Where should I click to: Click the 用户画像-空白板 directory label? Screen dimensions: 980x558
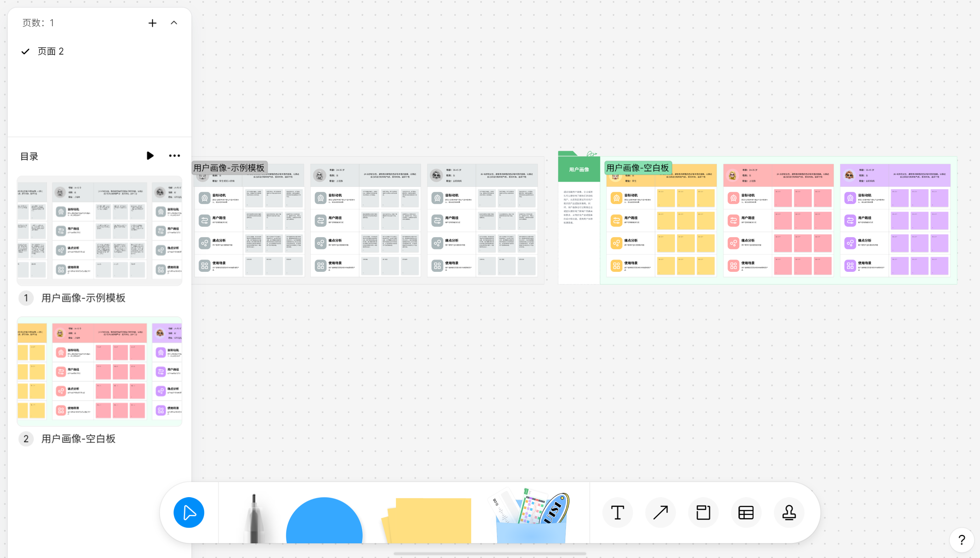[78, 438]
